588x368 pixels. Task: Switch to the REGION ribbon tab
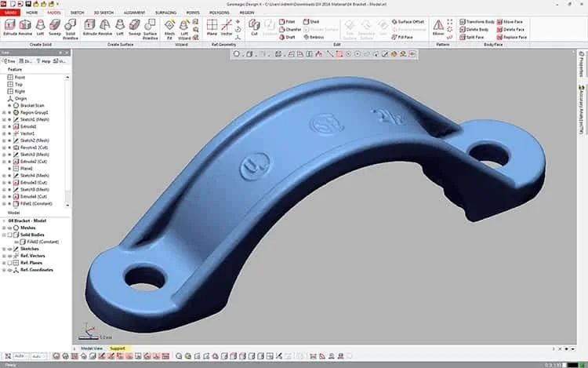pyautogui.click(x=247, y=13)
